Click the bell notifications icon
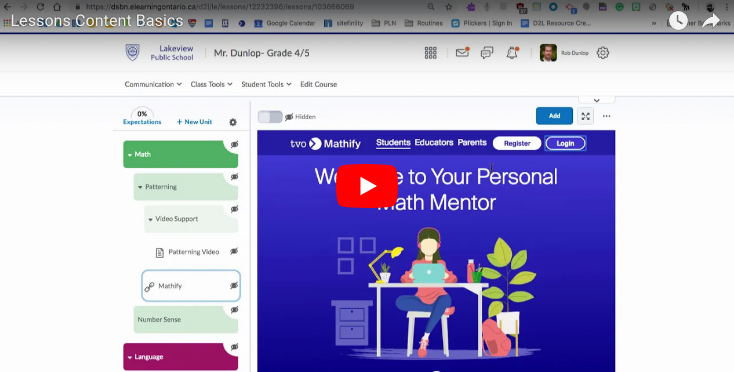 pos(512,53)
